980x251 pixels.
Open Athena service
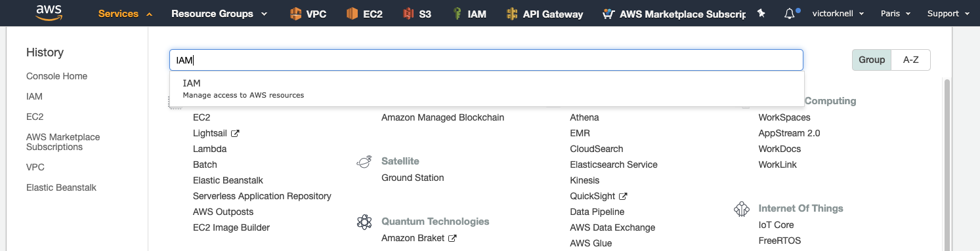pos(584,117)
